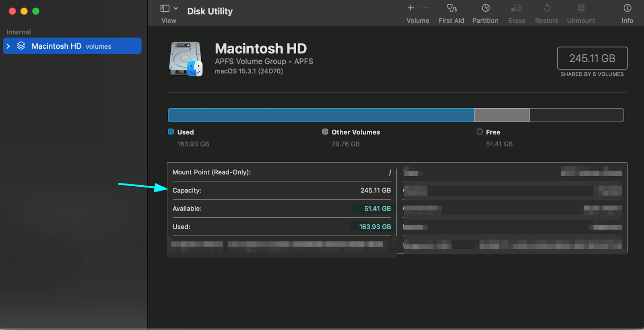
Task: Click the minus remove volume button
Action: coord(425,8)
